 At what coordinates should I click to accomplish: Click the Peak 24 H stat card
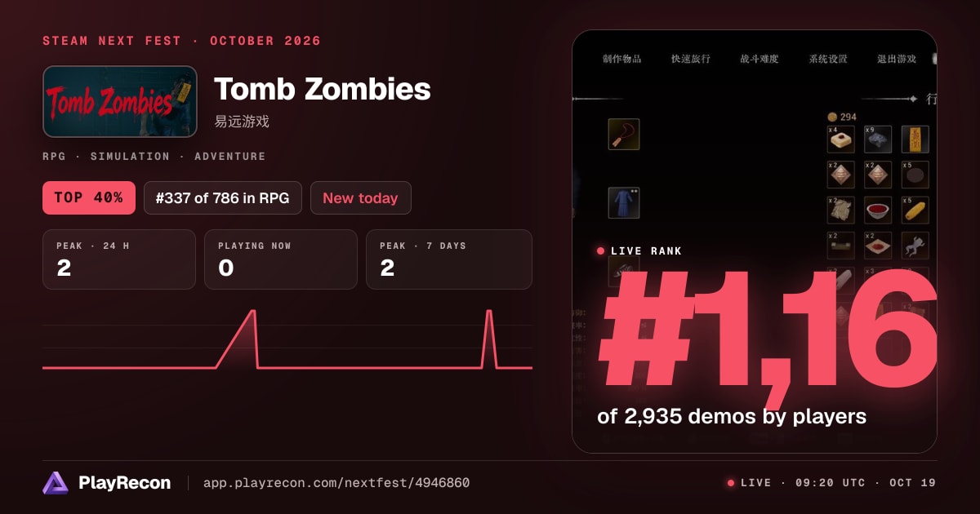pyautogui.click(x=119, y=259)
